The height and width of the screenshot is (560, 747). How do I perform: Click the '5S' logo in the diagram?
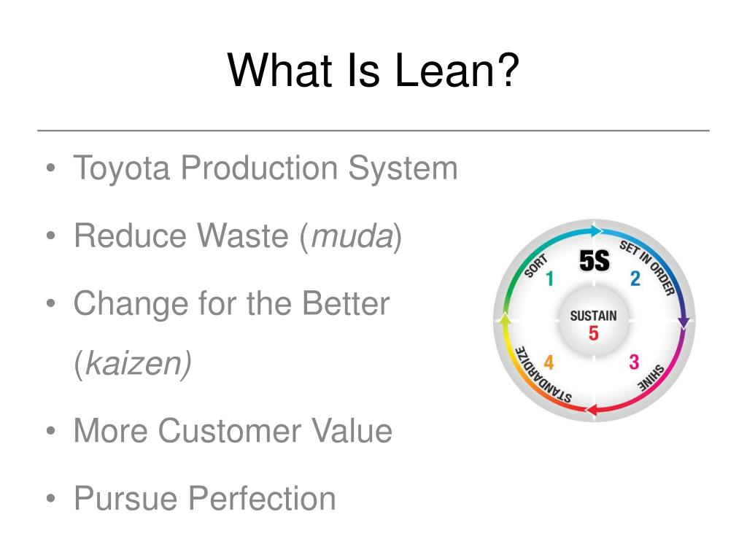coord(594,261)
